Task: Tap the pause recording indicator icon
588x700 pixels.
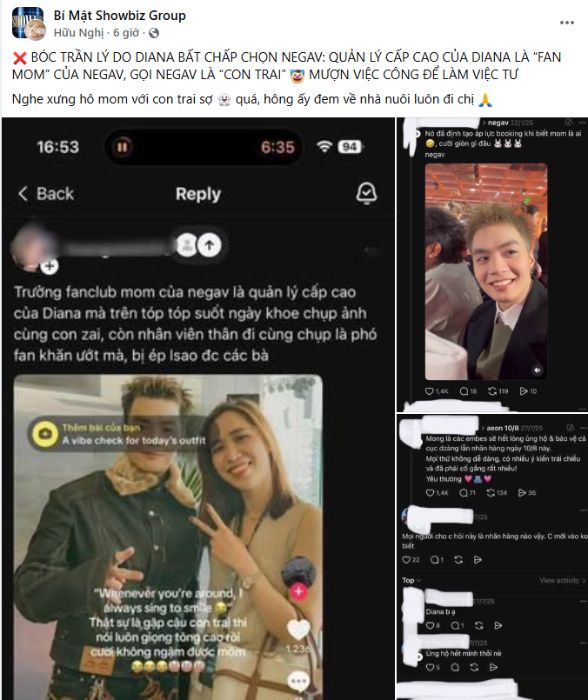Action: point(122,147)
